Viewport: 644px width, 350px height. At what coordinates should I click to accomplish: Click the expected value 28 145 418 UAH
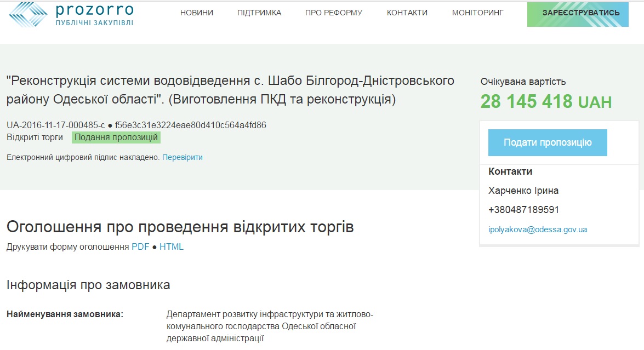pyautogui.click(x=546, y=101)
